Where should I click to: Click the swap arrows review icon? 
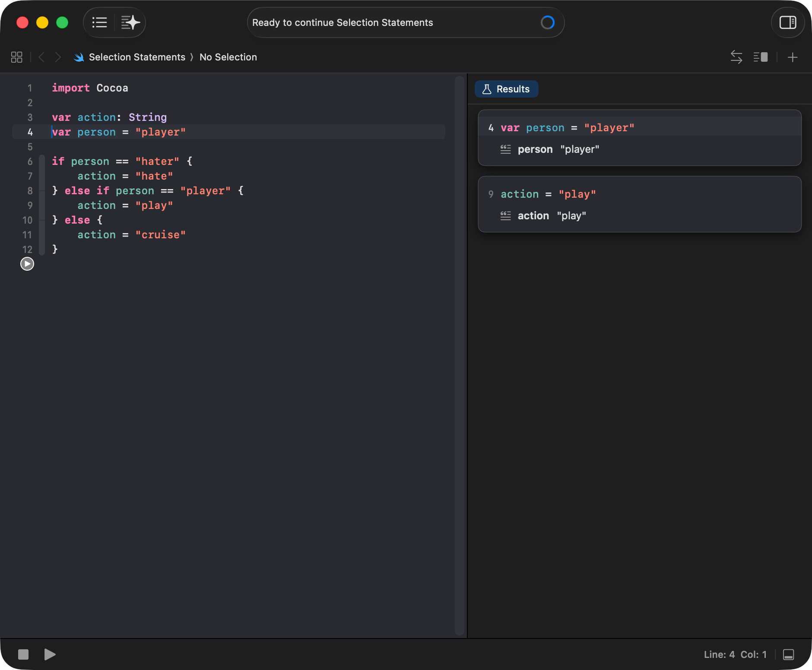[x=736, y=57]
